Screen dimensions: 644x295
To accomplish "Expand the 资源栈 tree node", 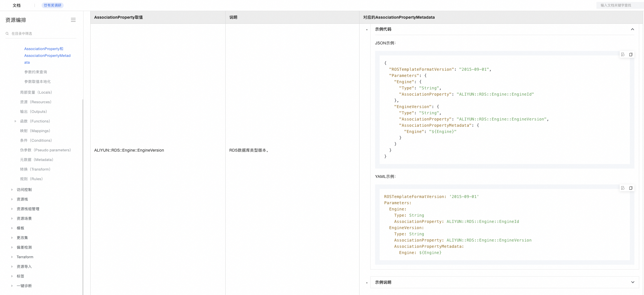I will [x=12, y=199].
